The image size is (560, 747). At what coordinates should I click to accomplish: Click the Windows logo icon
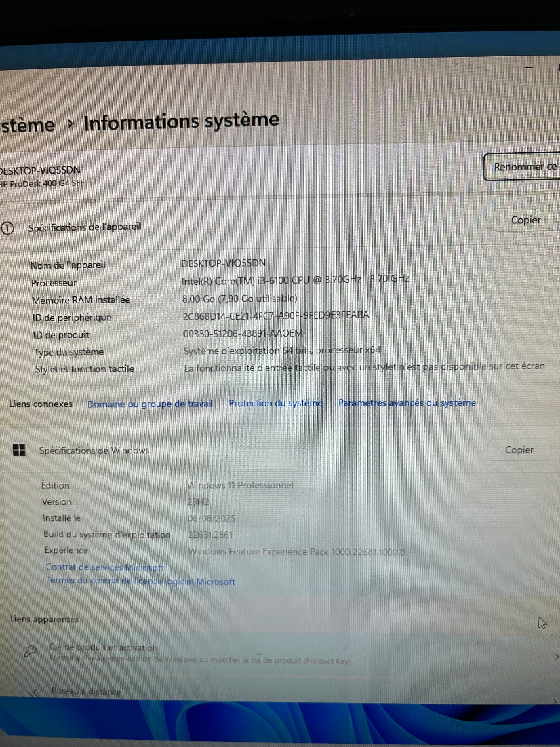[x=19, y=450]
